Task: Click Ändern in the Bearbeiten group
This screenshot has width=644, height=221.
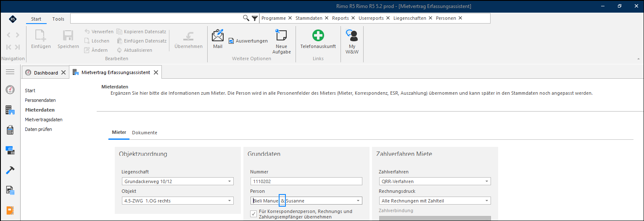Action: pyautogui.click(x=96, y=50)
